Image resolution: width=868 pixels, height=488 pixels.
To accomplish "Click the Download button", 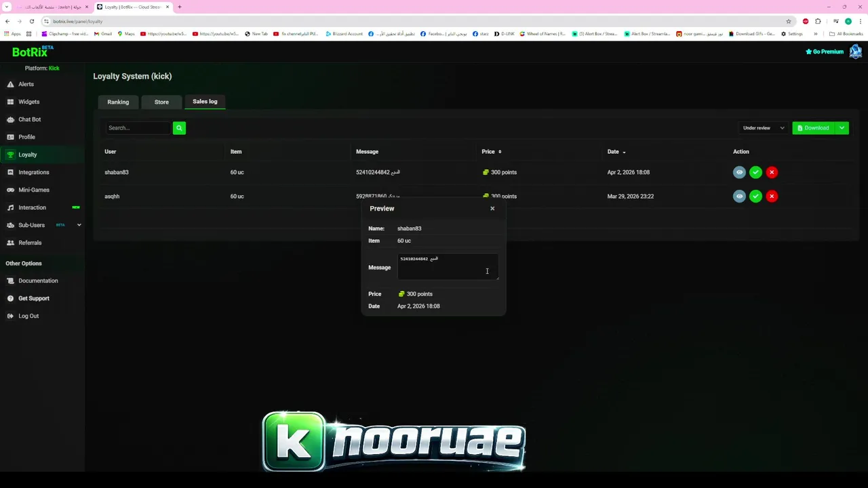I will click(x=814, y=127).
